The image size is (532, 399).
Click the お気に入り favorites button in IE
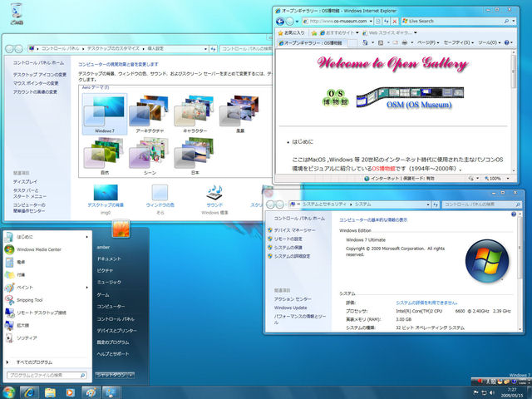click(291, 33)
